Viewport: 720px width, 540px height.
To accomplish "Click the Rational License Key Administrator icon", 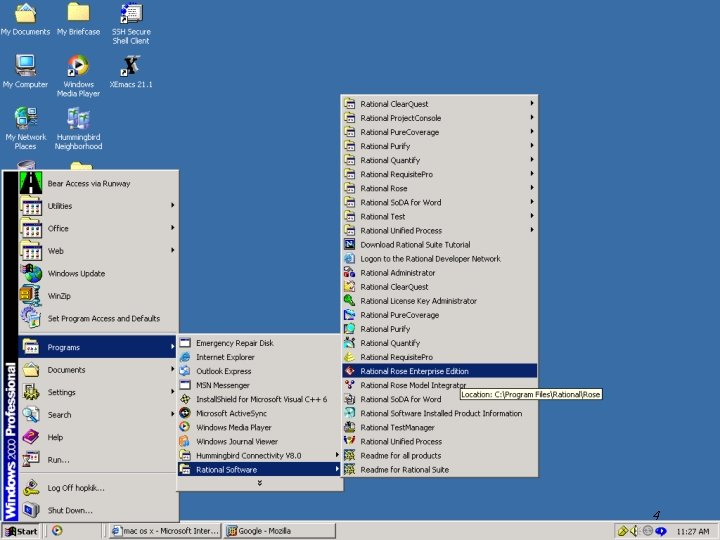I will (349, 301).
